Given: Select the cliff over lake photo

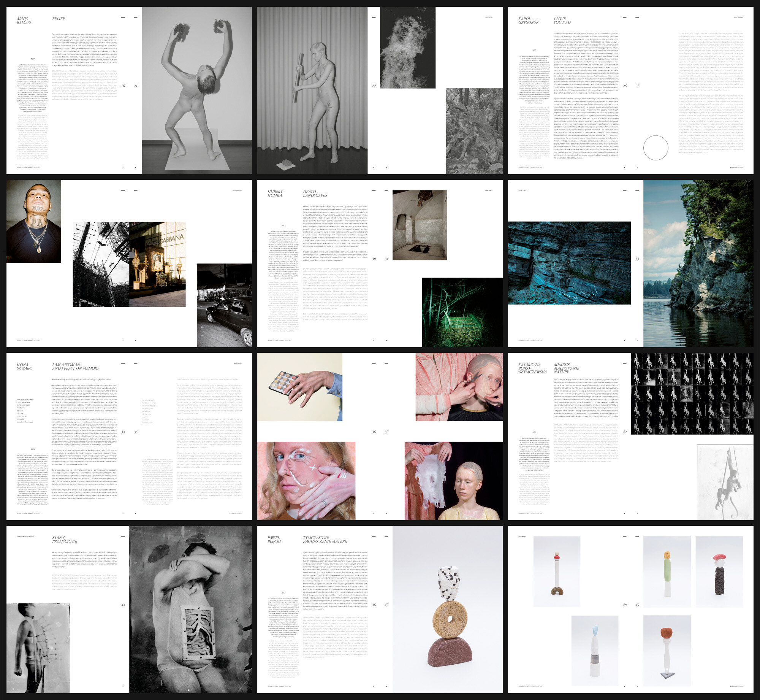Looking at the screenshot, I should [x=698, y=263].
